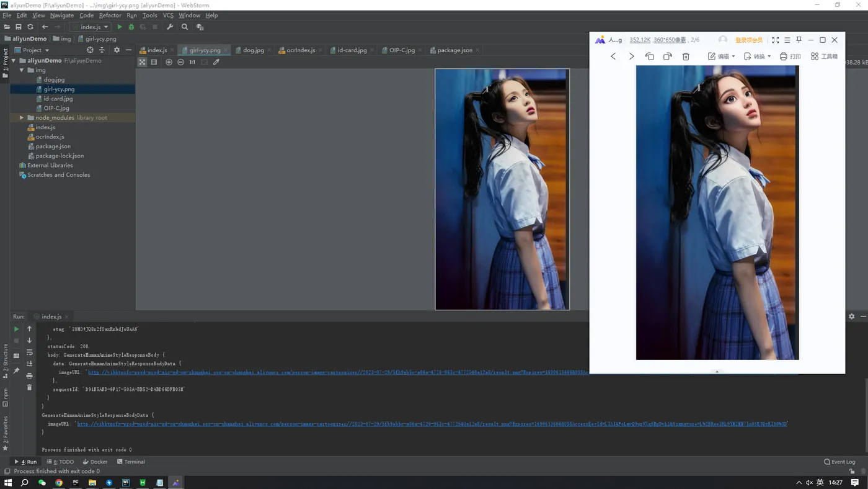Open the wrench settings icon in the main toolbar

pyautogui.click(x=170, y=27)
